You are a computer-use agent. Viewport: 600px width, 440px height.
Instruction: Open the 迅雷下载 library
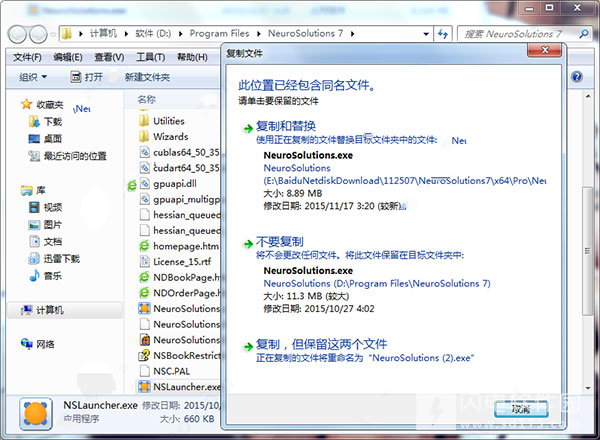click(54, 259)
